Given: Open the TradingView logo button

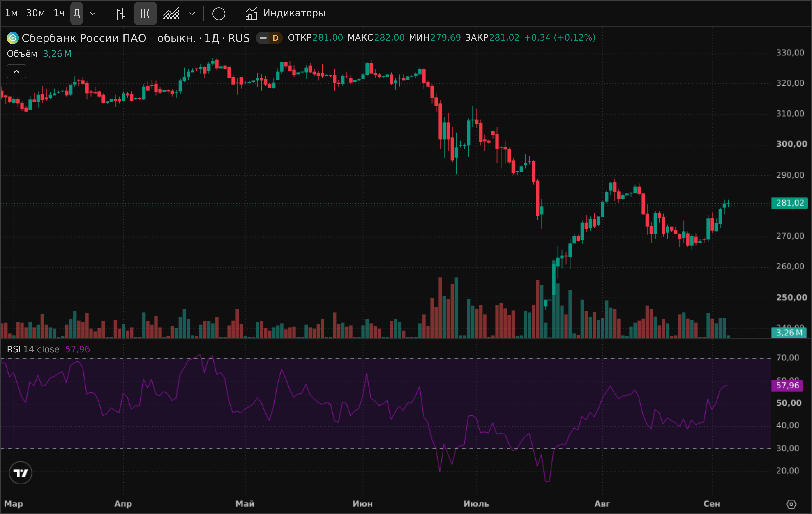Looking at the screenshot, I should (21, 473).
